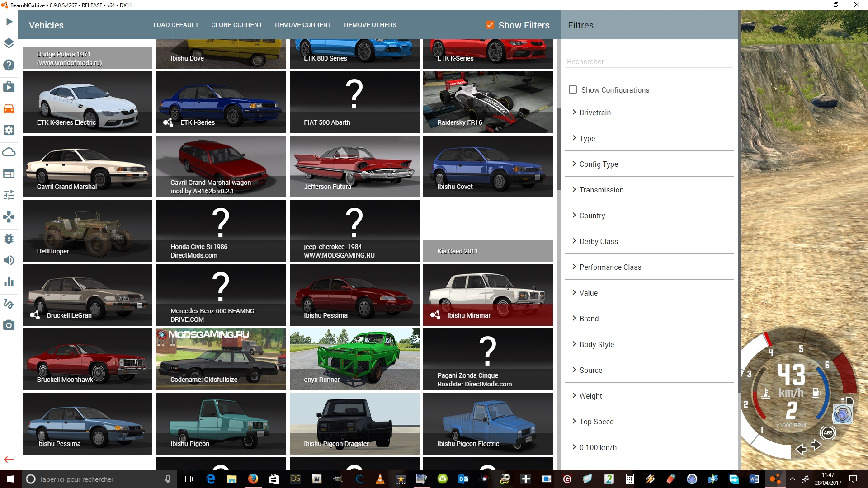Viewport: 868px width, 488px height.
Task: Select the vehicles car icon in the sidebar
Action: [x=9, y=108]
